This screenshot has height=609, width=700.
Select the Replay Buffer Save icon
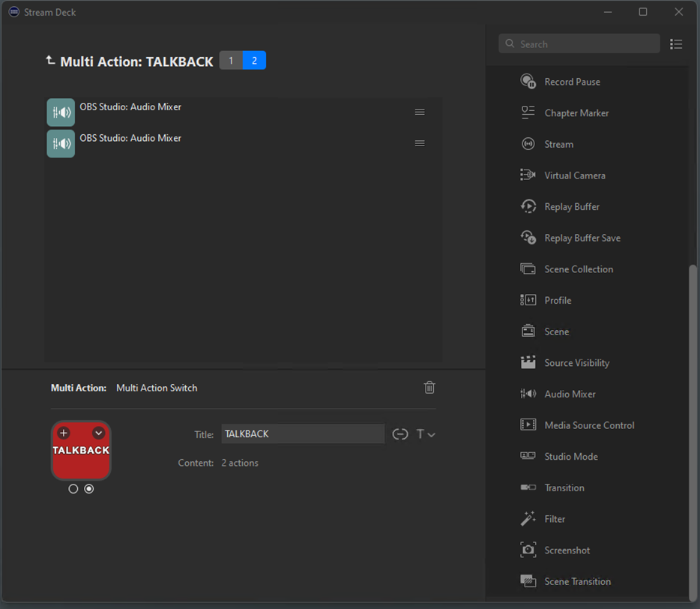point(528,238)
